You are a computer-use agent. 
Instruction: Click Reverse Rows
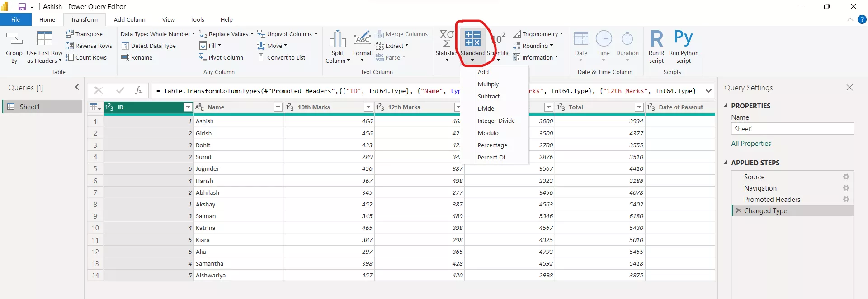coord(89,46)
